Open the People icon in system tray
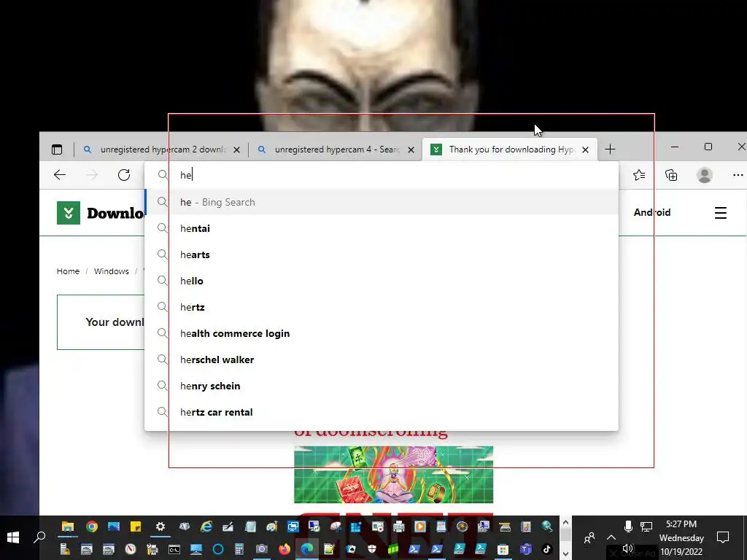This screenshot has width=747, height=560. [x=589, y=537]
